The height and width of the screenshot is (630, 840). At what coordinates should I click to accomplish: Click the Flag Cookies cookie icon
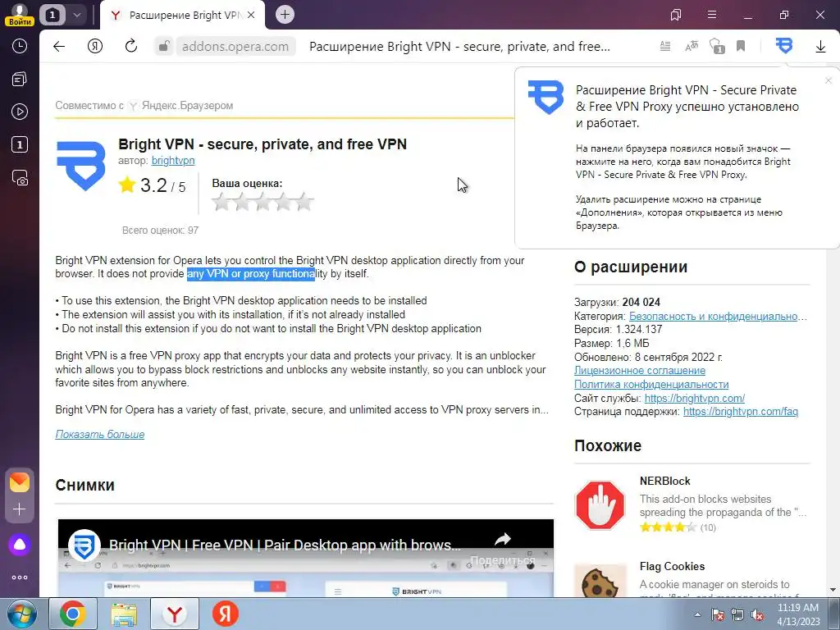tap(600, 581)
